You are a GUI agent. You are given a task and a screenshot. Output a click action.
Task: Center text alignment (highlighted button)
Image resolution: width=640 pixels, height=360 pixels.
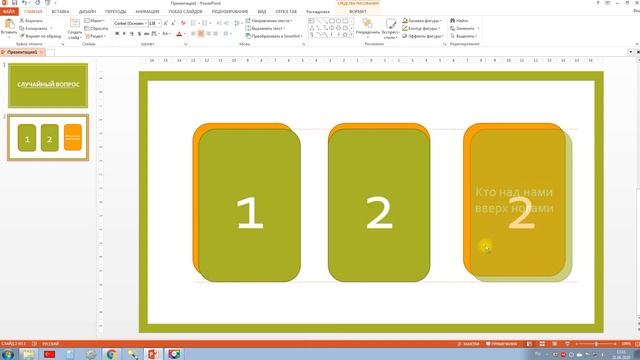(201, 34)
